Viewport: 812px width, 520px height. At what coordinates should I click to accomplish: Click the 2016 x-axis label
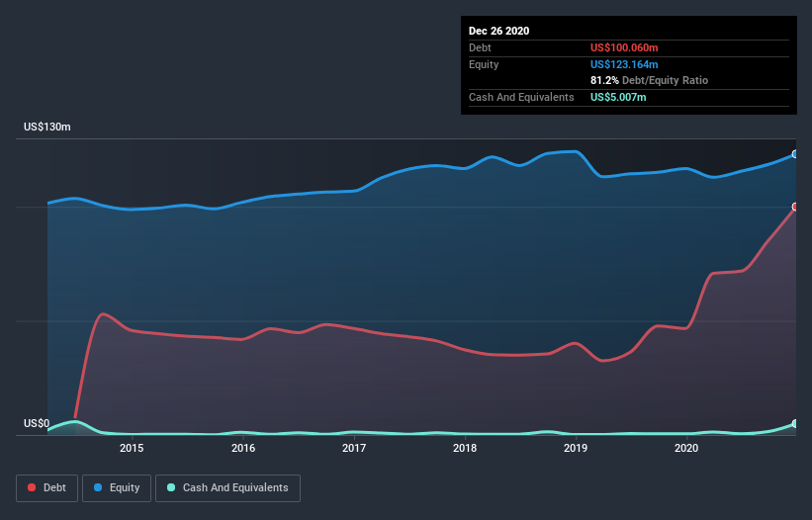click(243, 448)
